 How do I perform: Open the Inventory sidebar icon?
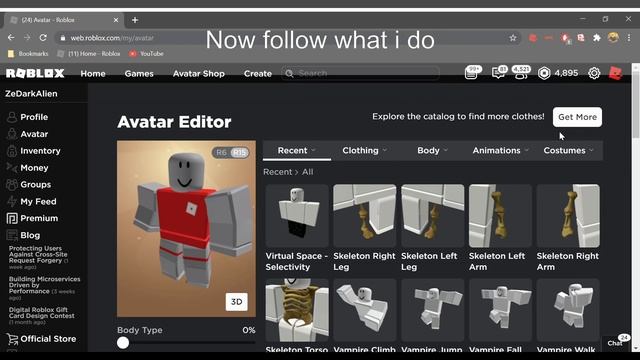12,151
